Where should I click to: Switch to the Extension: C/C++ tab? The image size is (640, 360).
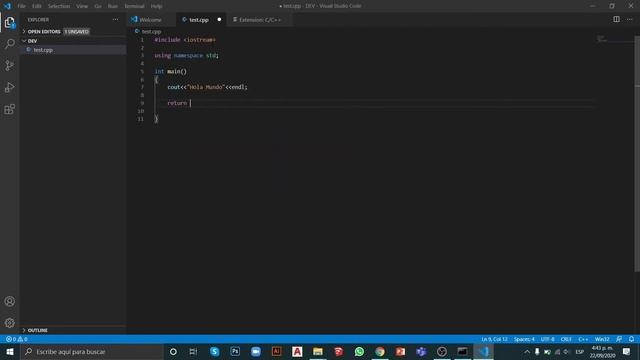pyautogui.click(x=260, y=20)
